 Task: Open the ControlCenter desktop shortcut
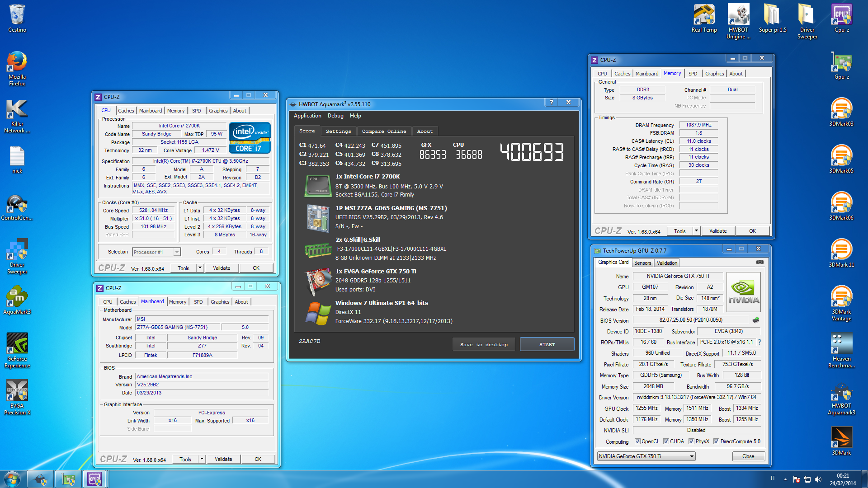click(17, 207)
